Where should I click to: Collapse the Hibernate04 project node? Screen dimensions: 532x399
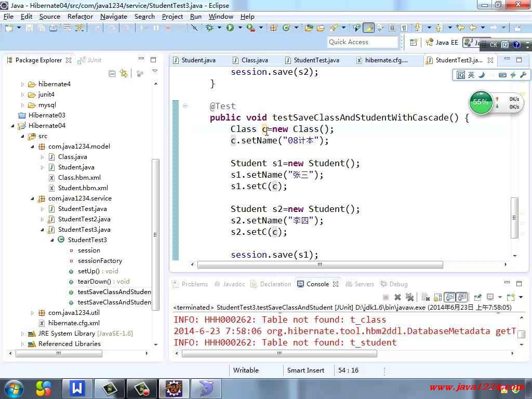click(x=12, y=126)
